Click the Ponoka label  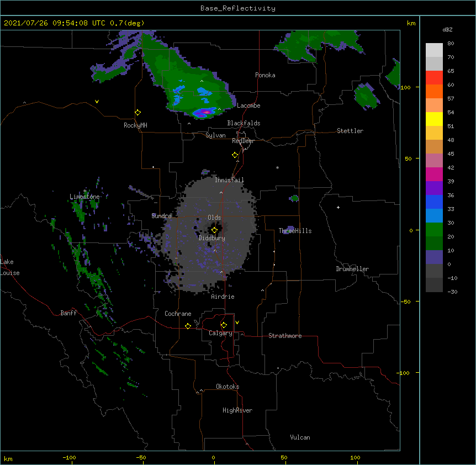[265, 75]
